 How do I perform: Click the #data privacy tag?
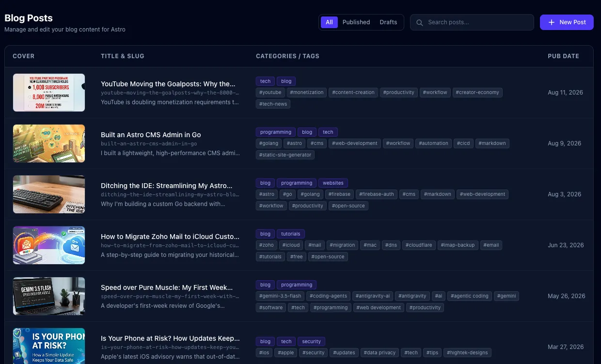pos(379,353)
